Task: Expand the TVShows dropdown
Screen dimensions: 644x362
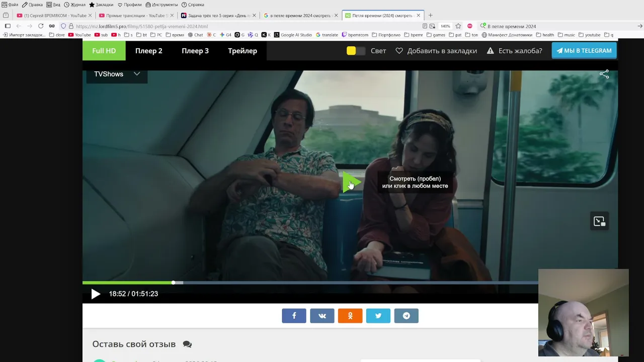Action: (x=117, y=74)
